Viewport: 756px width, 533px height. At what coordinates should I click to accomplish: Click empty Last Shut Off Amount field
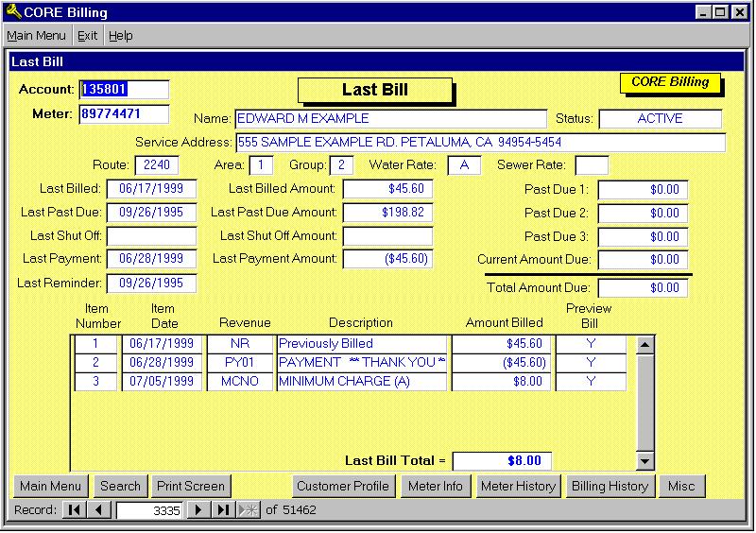point(387,236)
